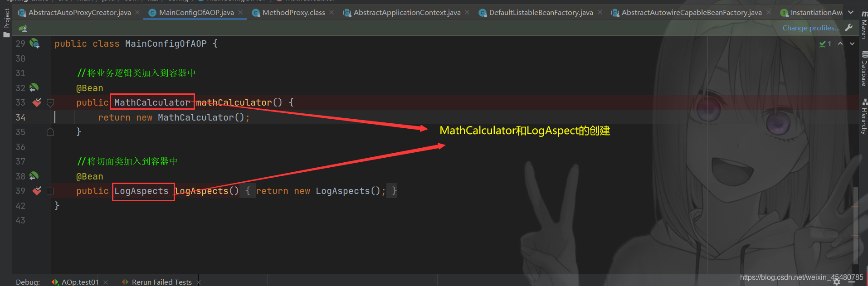Click the @Bean annotation on line 38
This screenshot has width=868, height=286.
pos(90,176)
